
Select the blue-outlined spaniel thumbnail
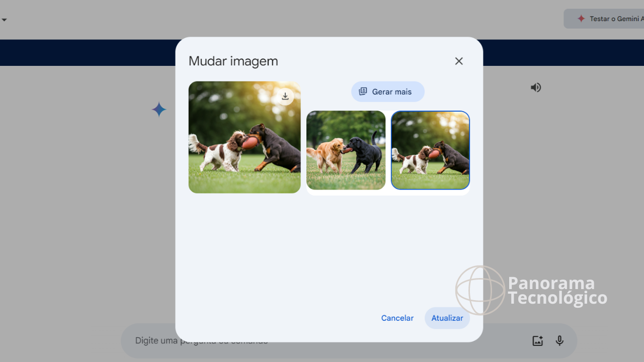pos(430,150)
